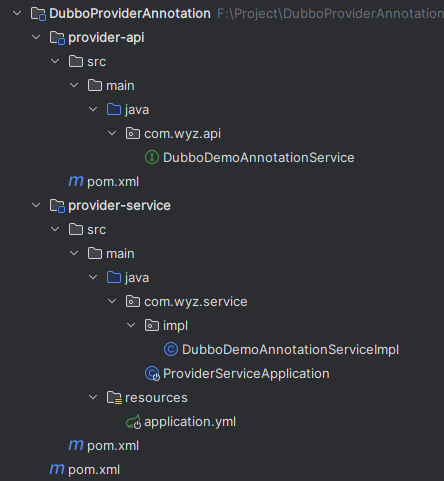Click the com.wyz.api package icon
The height and width of the screenshot is (481, 444).
coord(133,133)
